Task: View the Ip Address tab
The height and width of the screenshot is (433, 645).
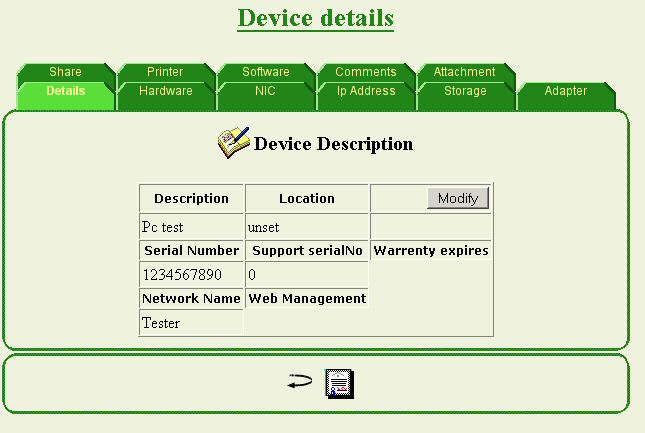Action: pos(365,91)
